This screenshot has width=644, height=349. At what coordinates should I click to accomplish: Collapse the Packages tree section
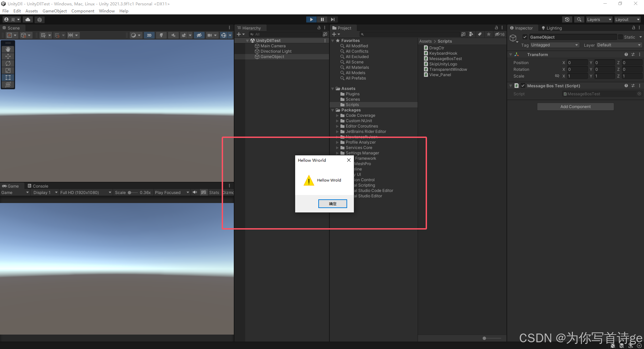pos(333,110)
